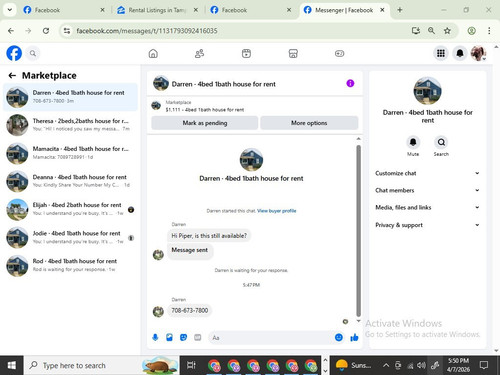This screenshot has width=500, height=375.
Task: Click the Hi Piper, is this still available message
Action: (x=209, y=236)
